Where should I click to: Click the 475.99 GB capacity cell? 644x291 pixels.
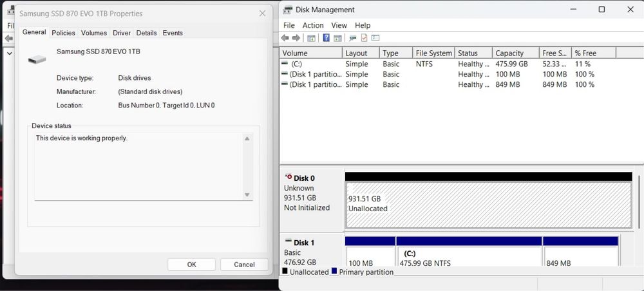[x=511, y=64]
